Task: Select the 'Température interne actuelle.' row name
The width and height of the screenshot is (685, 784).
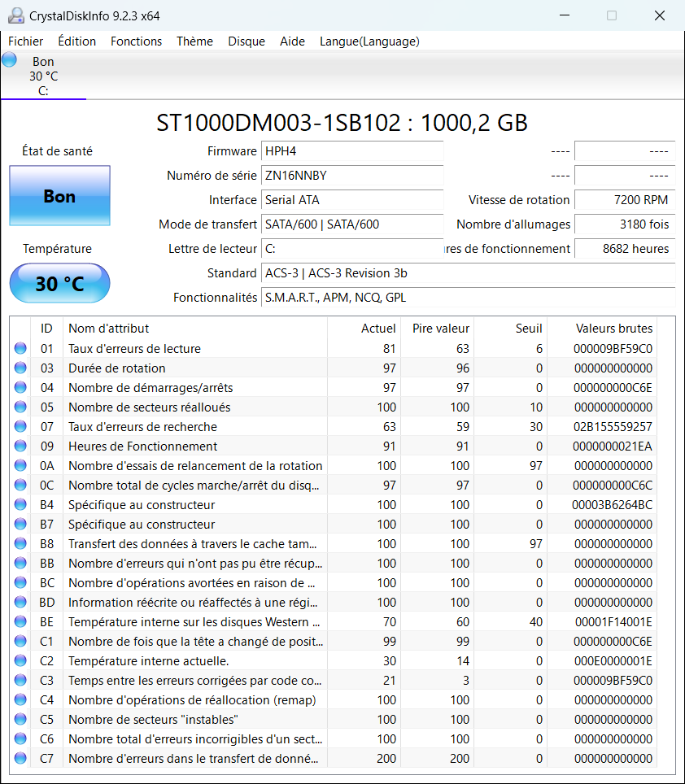Action: click(x=149, y=660)
